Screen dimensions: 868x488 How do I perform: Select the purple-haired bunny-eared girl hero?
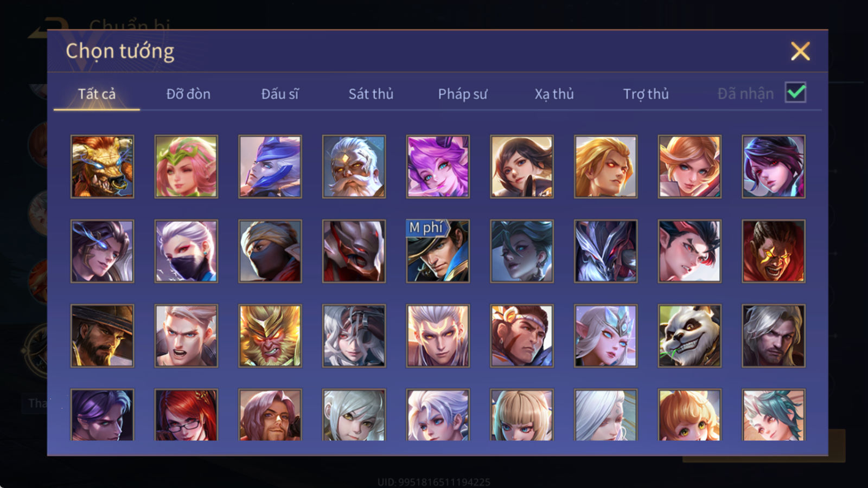438,166
